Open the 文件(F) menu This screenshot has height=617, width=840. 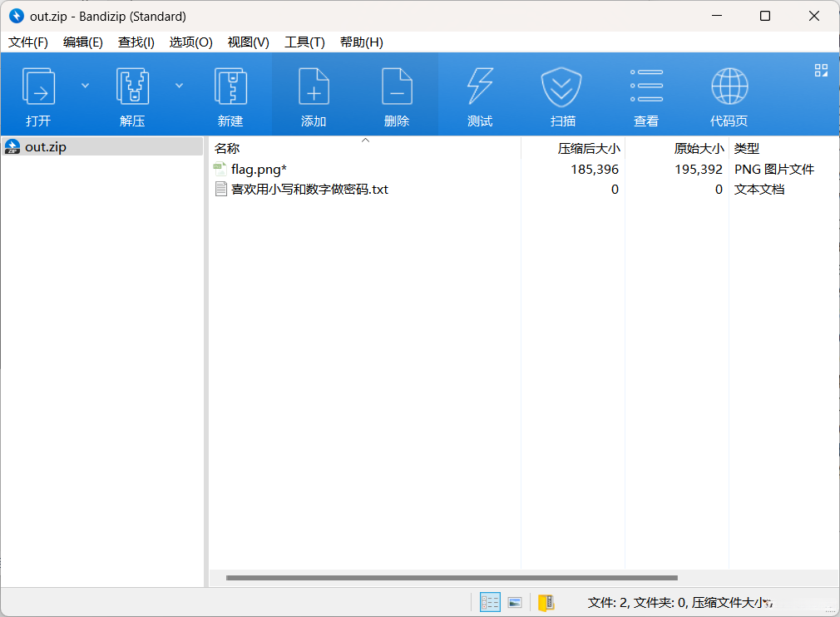point(27,42)
